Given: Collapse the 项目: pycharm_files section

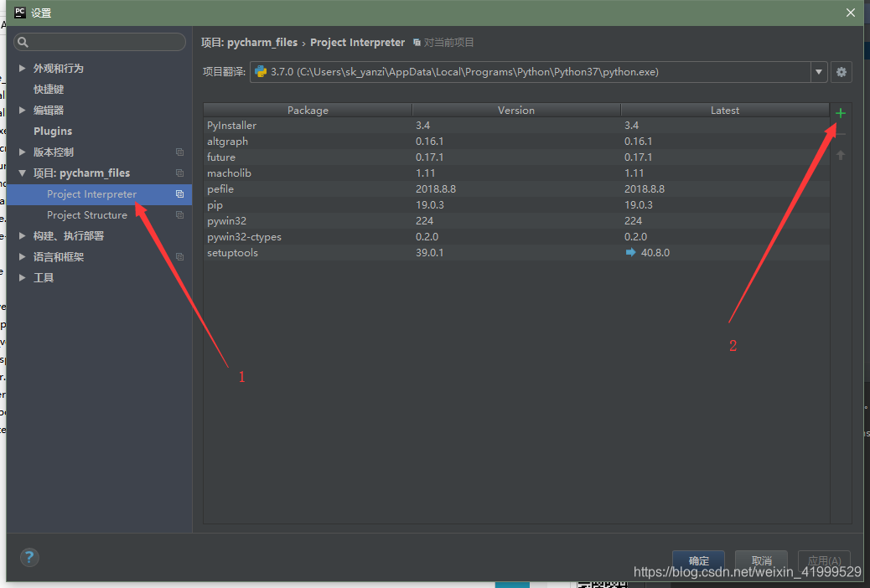Looking at the screenshot, I should [x=22, y=173].
